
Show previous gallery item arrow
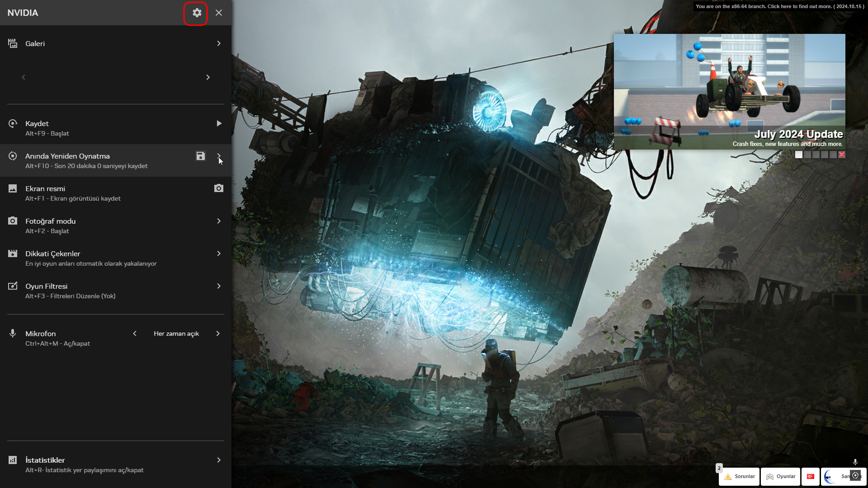click(24, 77)
